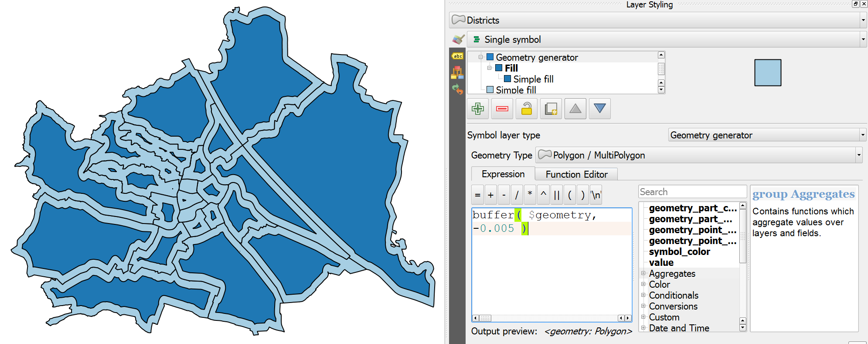The image size is (868, 344).
Task: Collapse the Geometry generator tree node
Action: pos(480,57)
